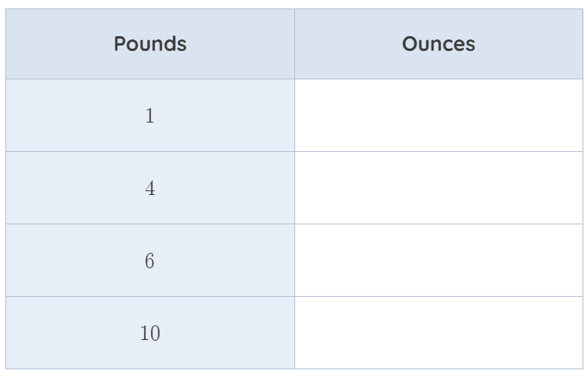Click the empty Ounces cell beside 10

438,332
